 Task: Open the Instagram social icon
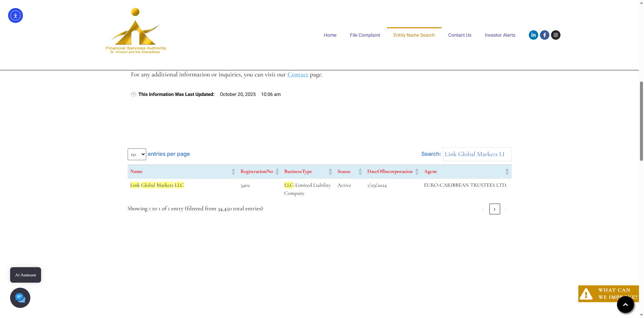point(555,35)
